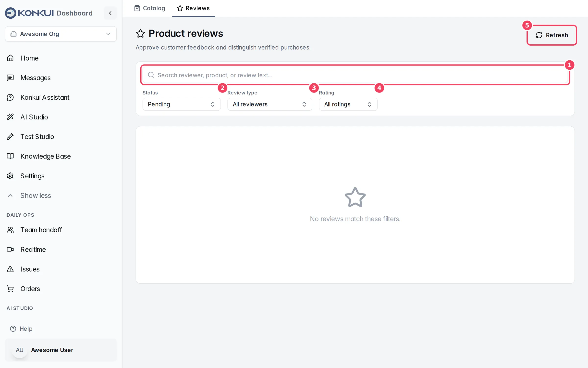Click the Messages chat icon

10,78
